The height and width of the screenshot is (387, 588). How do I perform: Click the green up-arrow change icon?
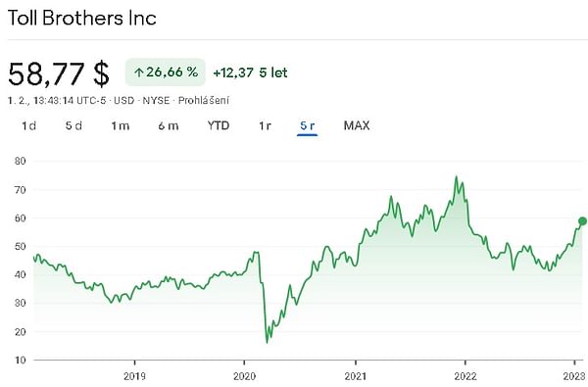[139, 73]
